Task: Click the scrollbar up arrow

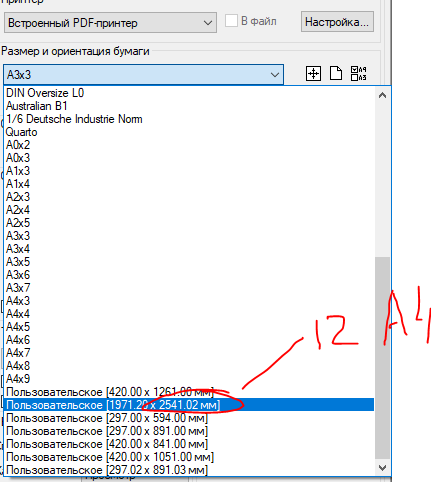Action: (x=382, y=96)
